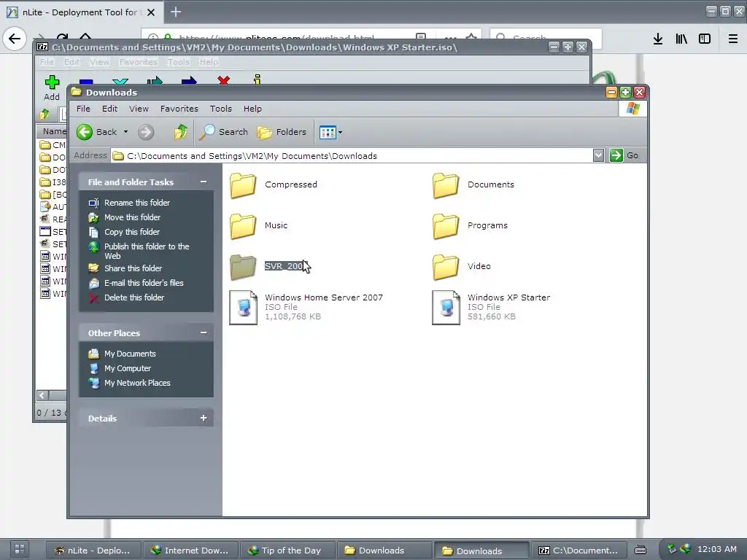Click the start menu button on taskbar
Viewport: 747px width, 560px height.
tap(19, 549)
